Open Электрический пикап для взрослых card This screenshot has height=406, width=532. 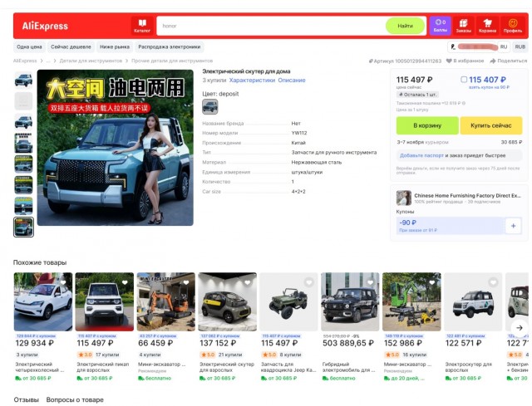104,326
